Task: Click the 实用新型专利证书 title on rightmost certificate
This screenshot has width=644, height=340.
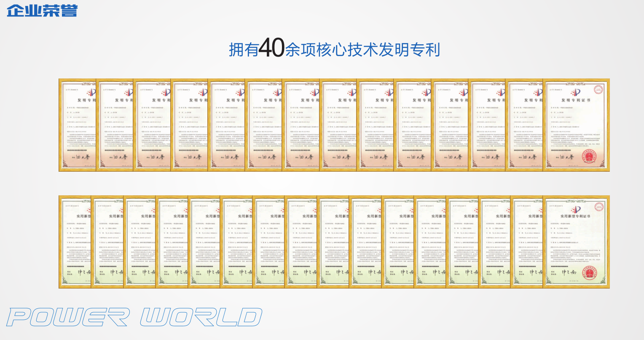Action: click(575, 216)
